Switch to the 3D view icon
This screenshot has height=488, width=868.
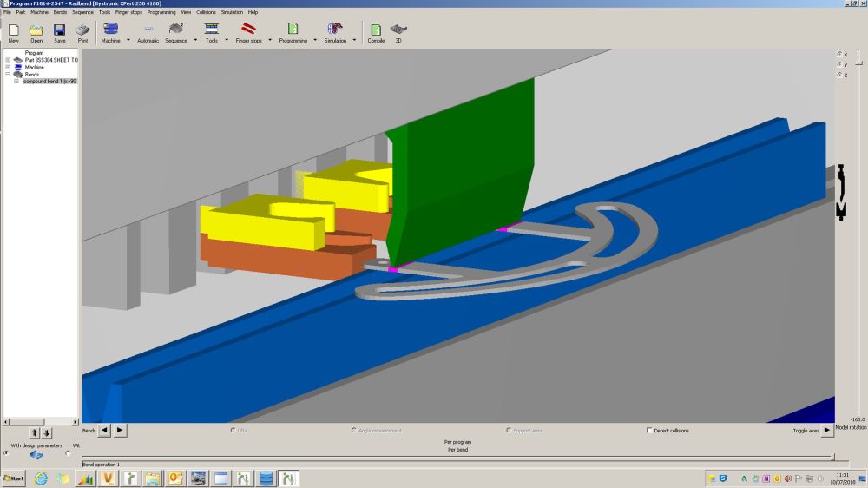[398, 30]
